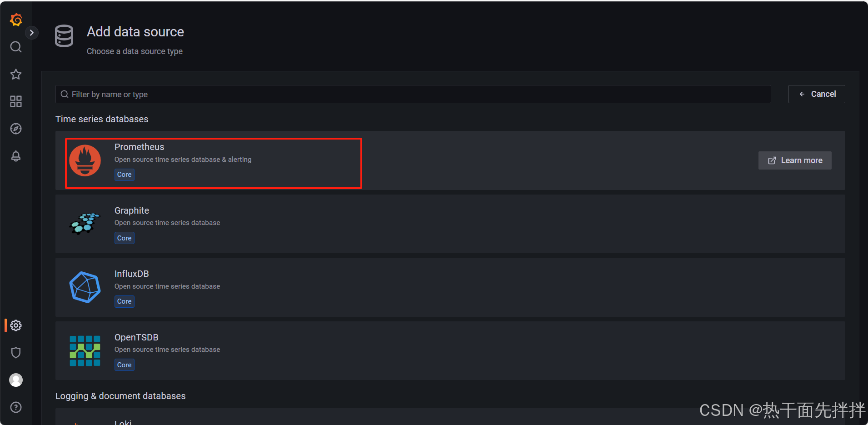Image resolution: width=868 pixels, height=425 pixels.
Task: Open the search icon in sidebar
Action: click(16, 47)
